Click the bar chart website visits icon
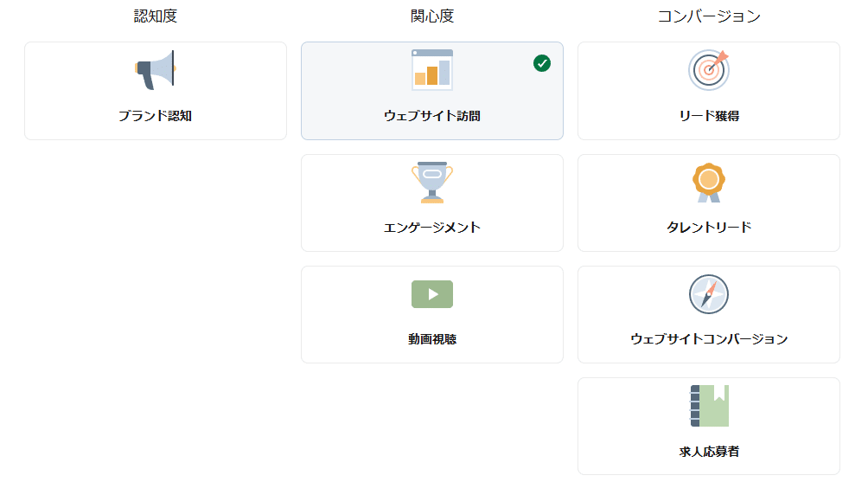Image resolution: width=868 pixels, height=482 pixels. coord(432,70)
